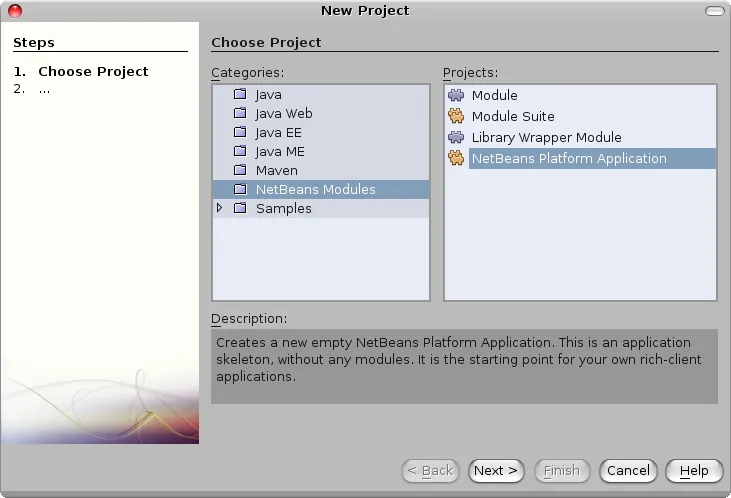Select the Maven category
Screen dimensions: 731x498
[276, 171]
